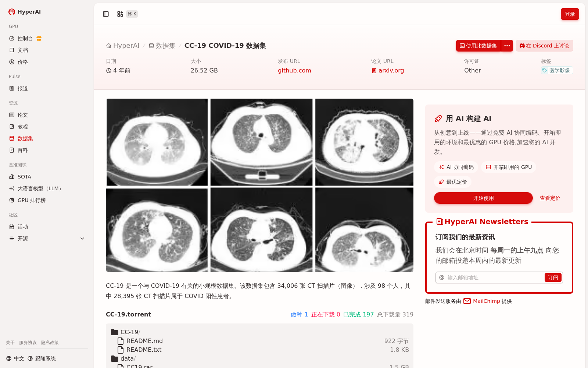Click the 订阅 subscribe button
The height and width of the screenshot is (368, 588).
coord(553,277)
